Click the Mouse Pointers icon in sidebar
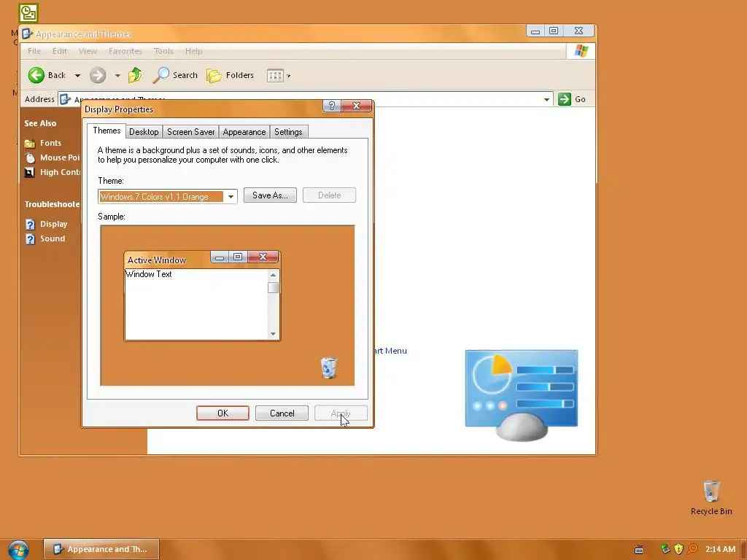 tap(30, 158)
